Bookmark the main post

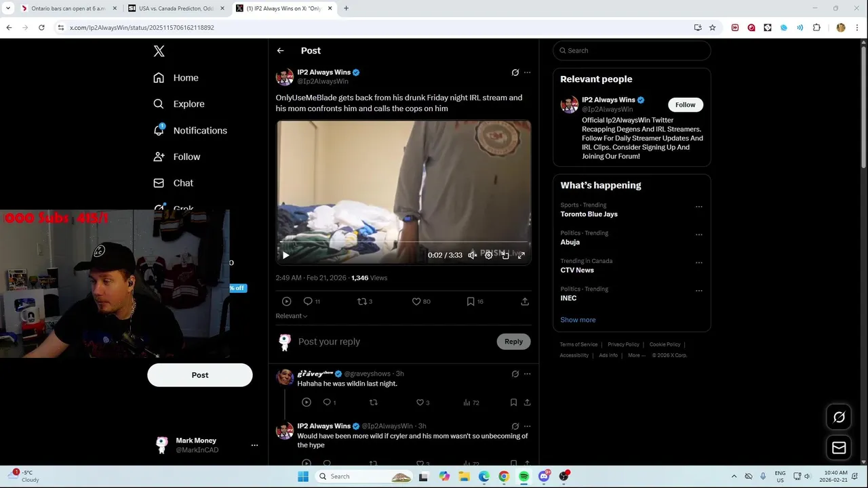(x=471, y=301)
